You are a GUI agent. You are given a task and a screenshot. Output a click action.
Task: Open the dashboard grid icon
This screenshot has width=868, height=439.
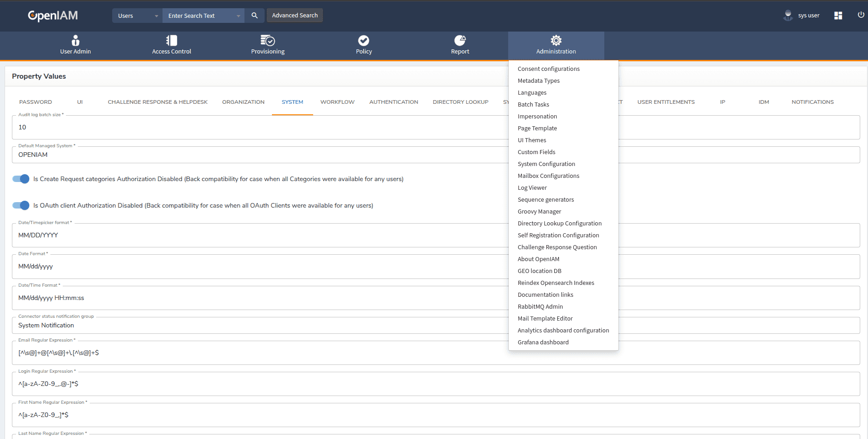838,16
